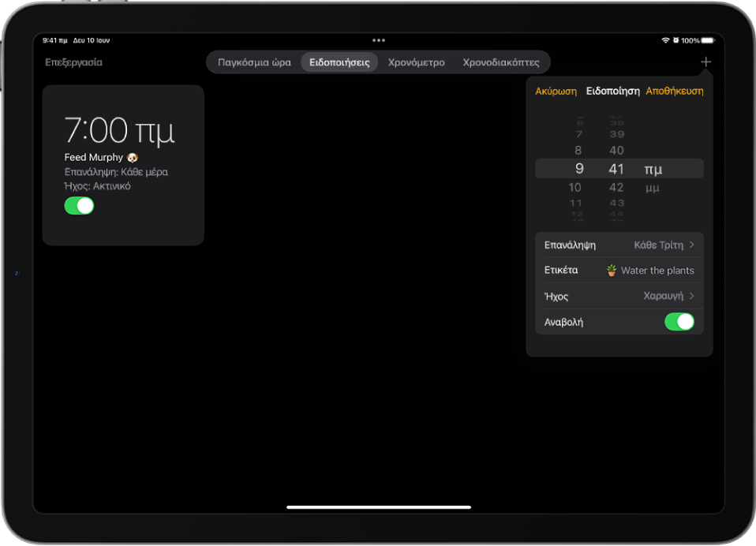Select hour 7 in time picker
The height and width of the screenshot is (546, 756).
[x=579, y=134]
